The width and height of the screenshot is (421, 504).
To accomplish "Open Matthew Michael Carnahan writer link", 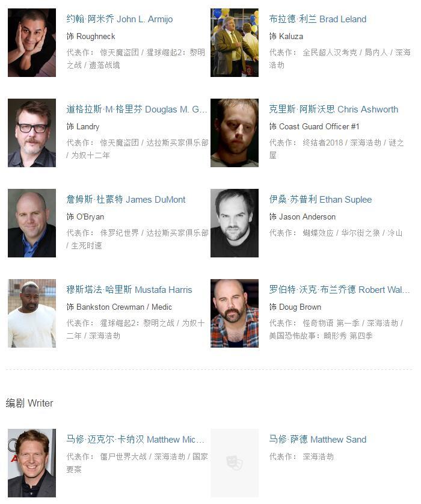I will click(135, 440).
